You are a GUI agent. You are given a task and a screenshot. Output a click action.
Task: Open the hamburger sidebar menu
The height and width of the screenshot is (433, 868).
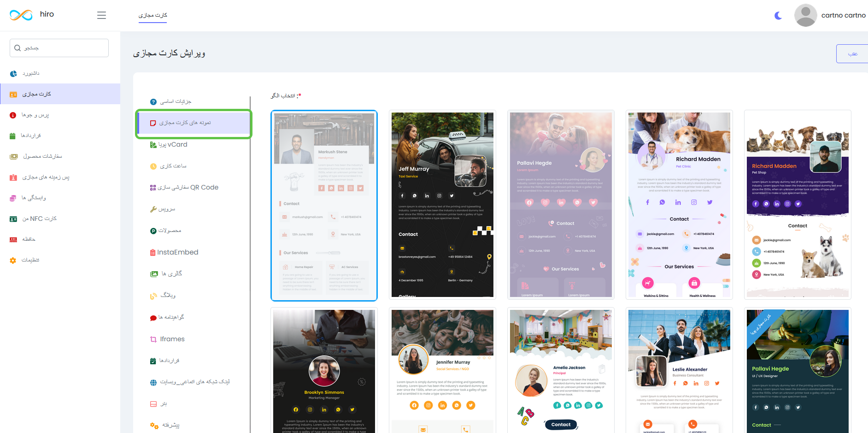(x=101, y=15)
